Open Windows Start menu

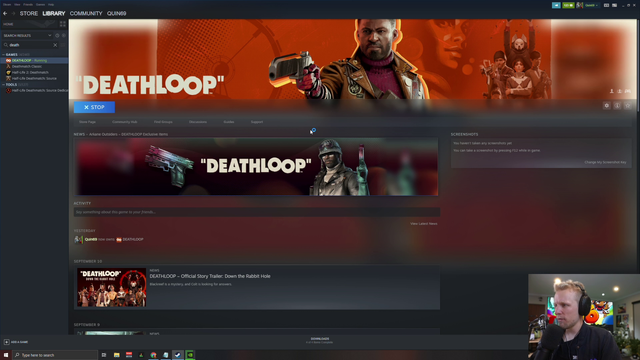click(6, 355)
